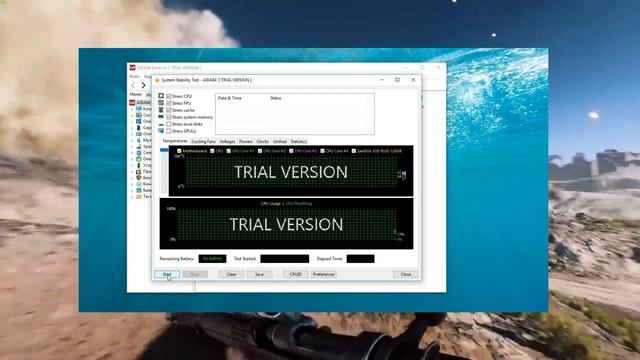This screenshot has width=640, height=360.
Task: Open the Voltages tab
Action: coord(227,141)
